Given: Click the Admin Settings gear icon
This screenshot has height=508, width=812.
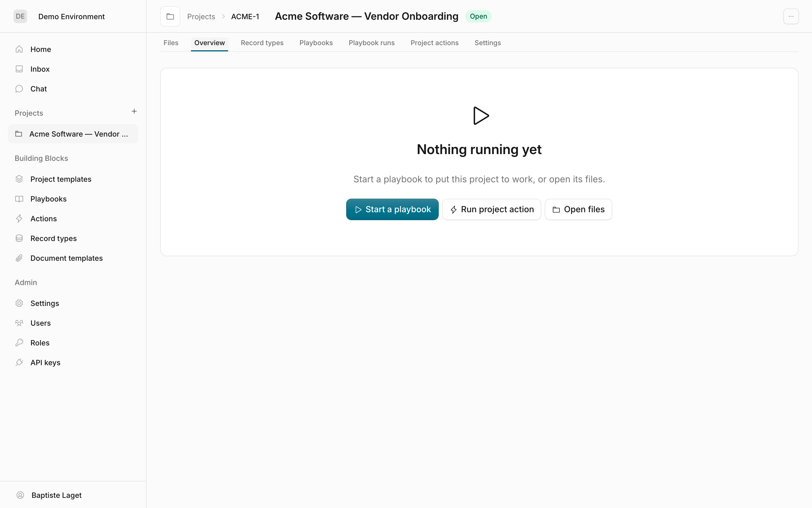Looking at the screenshot, I should click(x=19, y=303).
